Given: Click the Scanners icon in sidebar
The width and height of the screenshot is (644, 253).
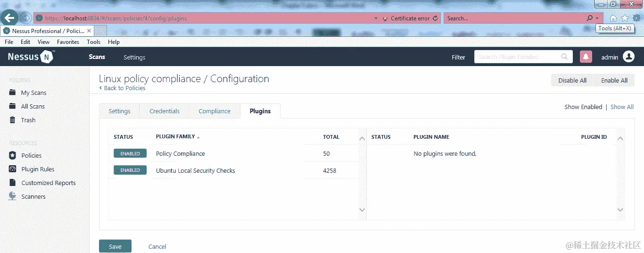Looking at the screenshot, I should (x=13, y=196).
